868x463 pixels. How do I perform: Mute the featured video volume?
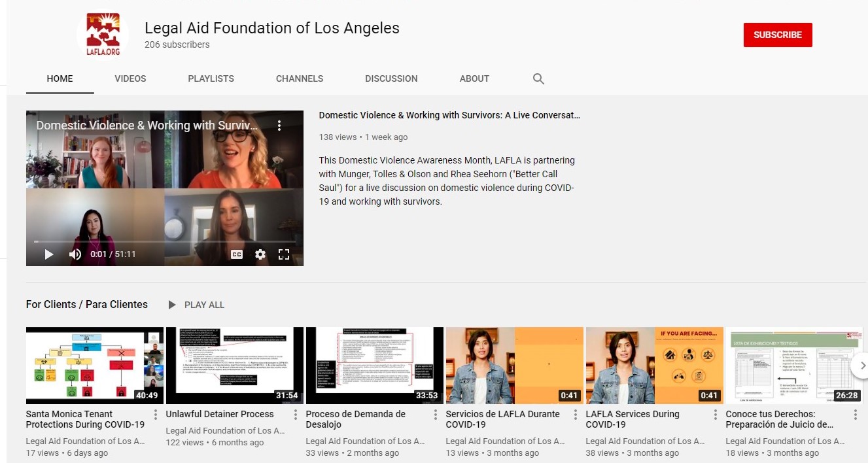tap(75, 254)
